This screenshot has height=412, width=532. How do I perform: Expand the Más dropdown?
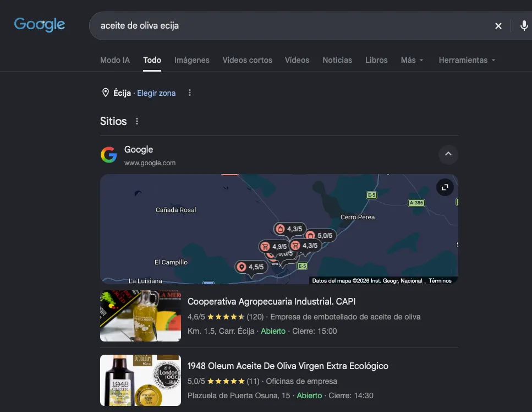(412, 60)
